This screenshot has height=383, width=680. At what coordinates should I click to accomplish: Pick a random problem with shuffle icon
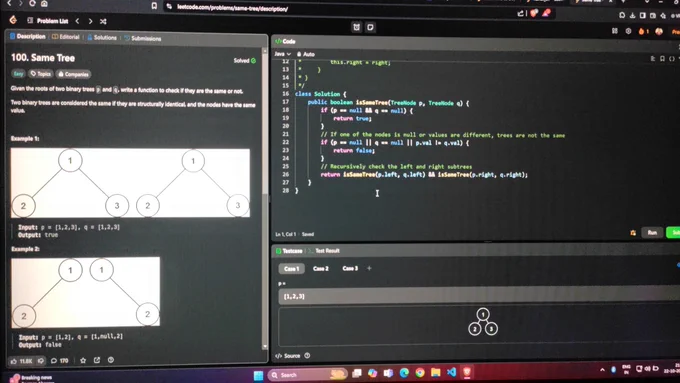point(103,21)
